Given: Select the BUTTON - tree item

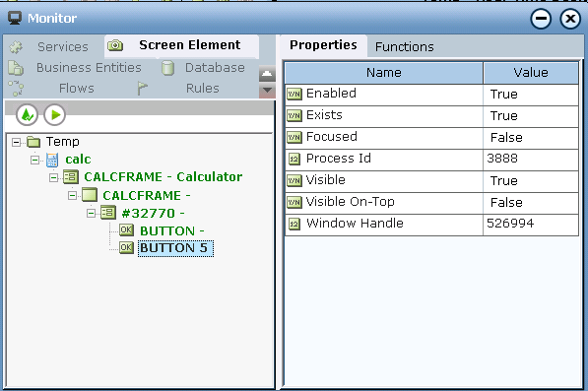Looking at the screenshot, I should pyautogui.click(x=172, y=230).
